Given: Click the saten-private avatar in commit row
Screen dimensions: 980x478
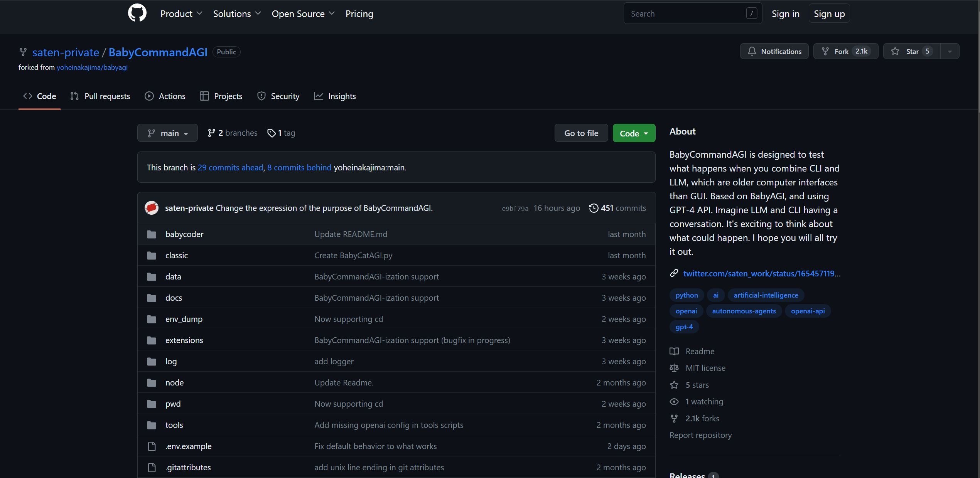Looking at the screenshot, I should 152,208.
